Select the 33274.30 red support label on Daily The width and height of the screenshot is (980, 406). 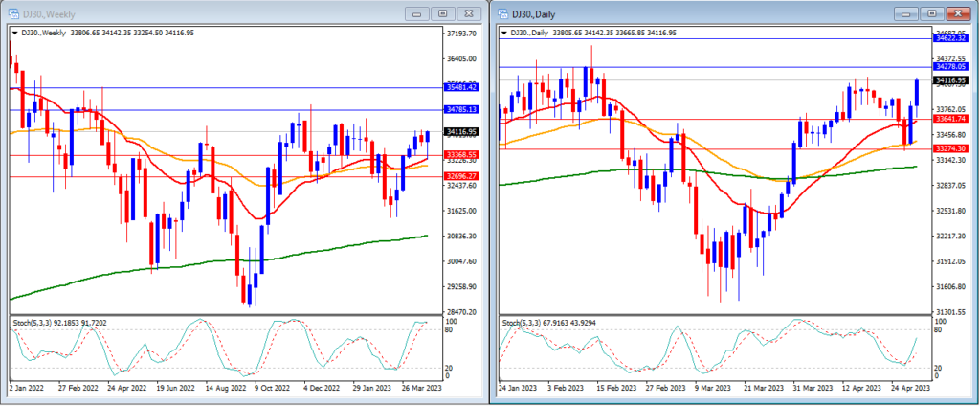coord(950,148)
